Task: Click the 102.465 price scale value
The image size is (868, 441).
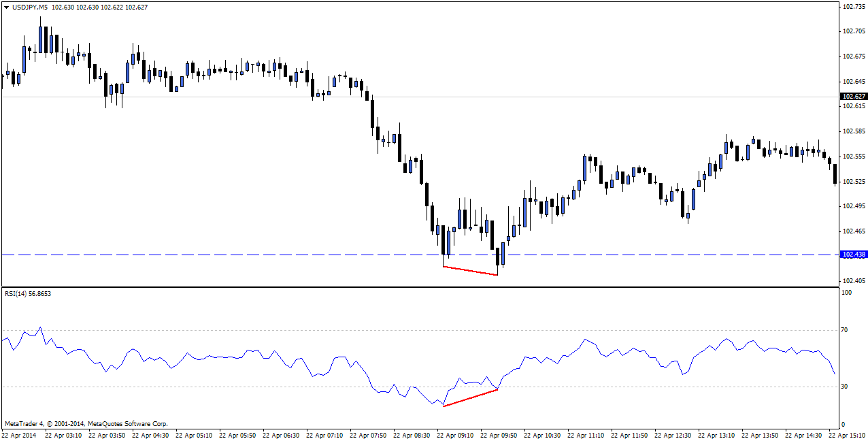Action: [853, 231]
